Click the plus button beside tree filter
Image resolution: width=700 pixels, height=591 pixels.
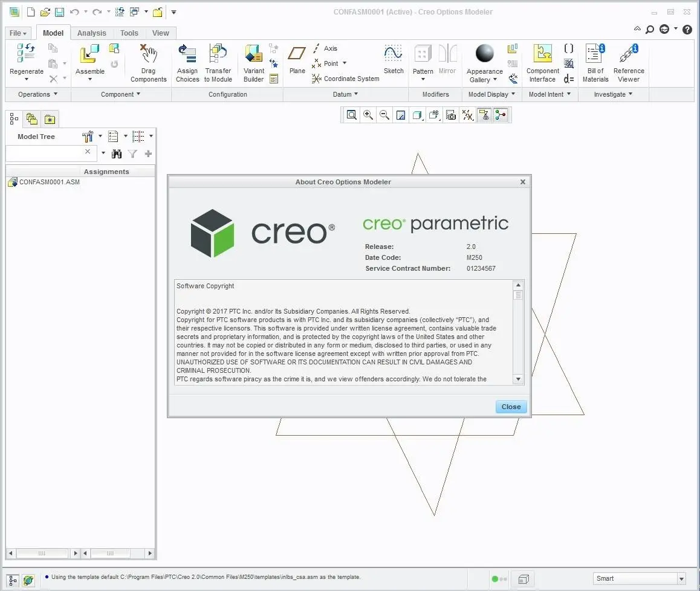(x=148, y=154)
